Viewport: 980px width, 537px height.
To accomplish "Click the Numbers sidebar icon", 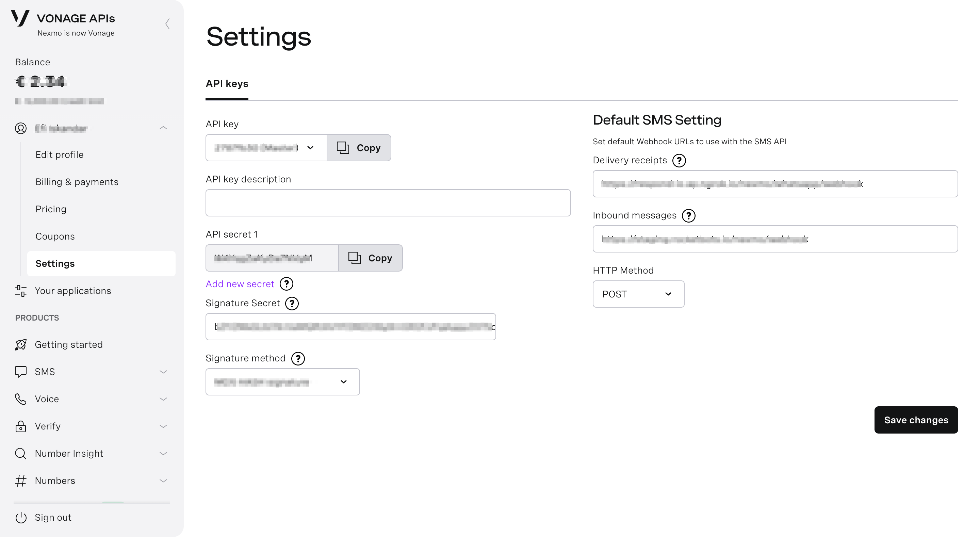I will pos(20,480).
